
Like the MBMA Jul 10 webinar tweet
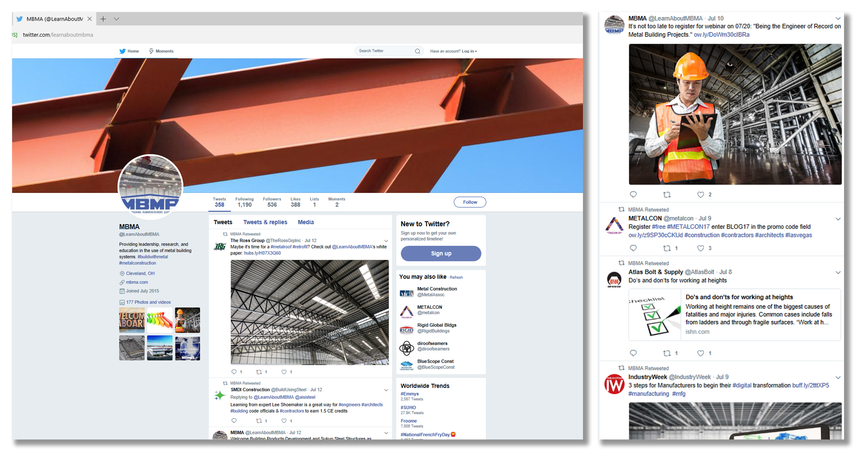[701, 194]
